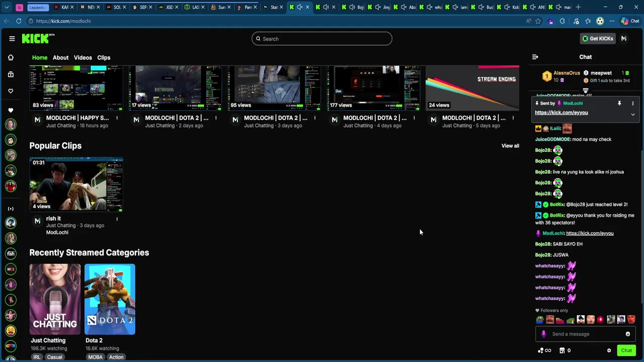Click the MOBA tag under Dota 2

pos(95,357)
